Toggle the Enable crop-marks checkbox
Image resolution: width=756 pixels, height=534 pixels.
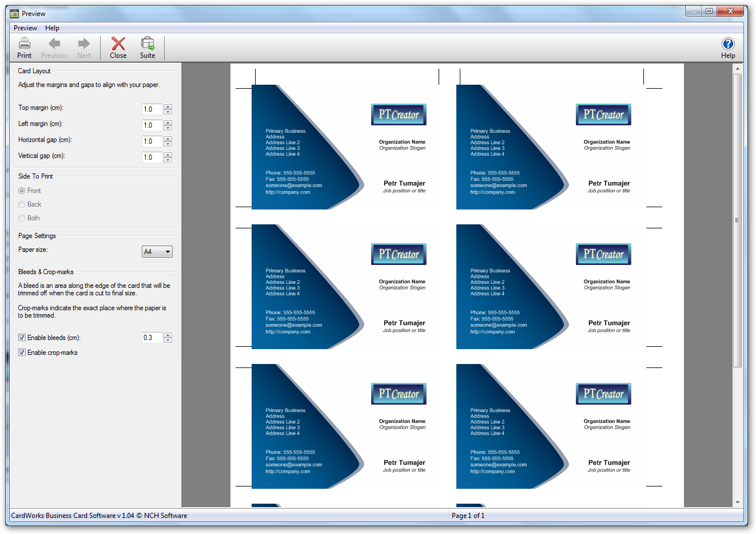(22, 353)
